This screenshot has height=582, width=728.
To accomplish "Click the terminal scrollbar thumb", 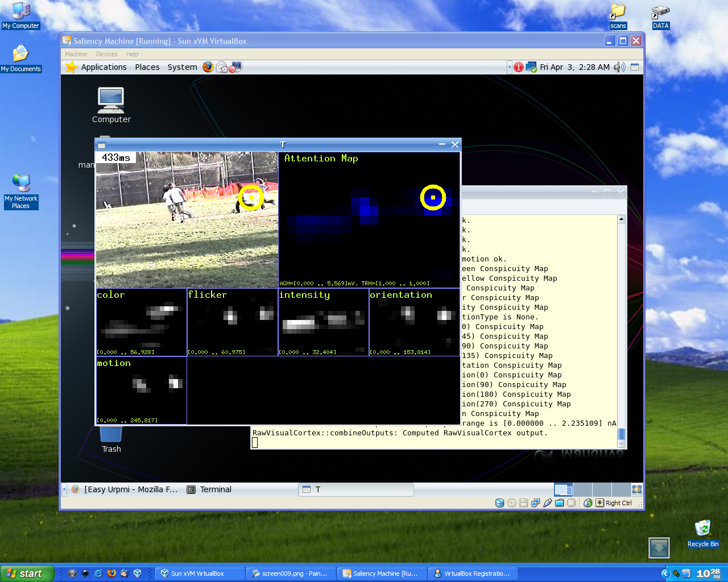I will tap(621, 434).
